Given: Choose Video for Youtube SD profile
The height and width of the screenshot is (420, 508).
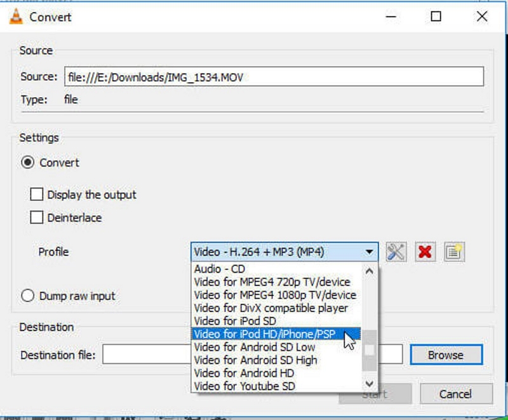Looking at the screenshot, I should 276,386.
